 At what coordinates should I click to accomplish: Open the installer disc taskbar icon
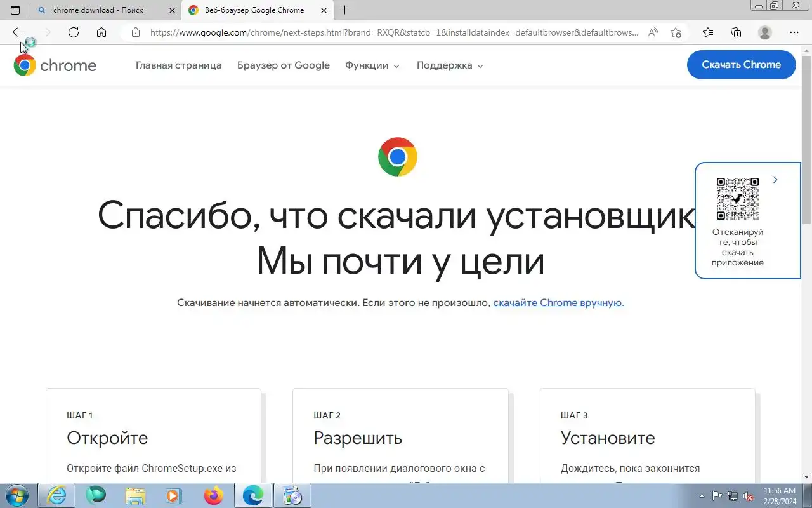tap(292, 495)
